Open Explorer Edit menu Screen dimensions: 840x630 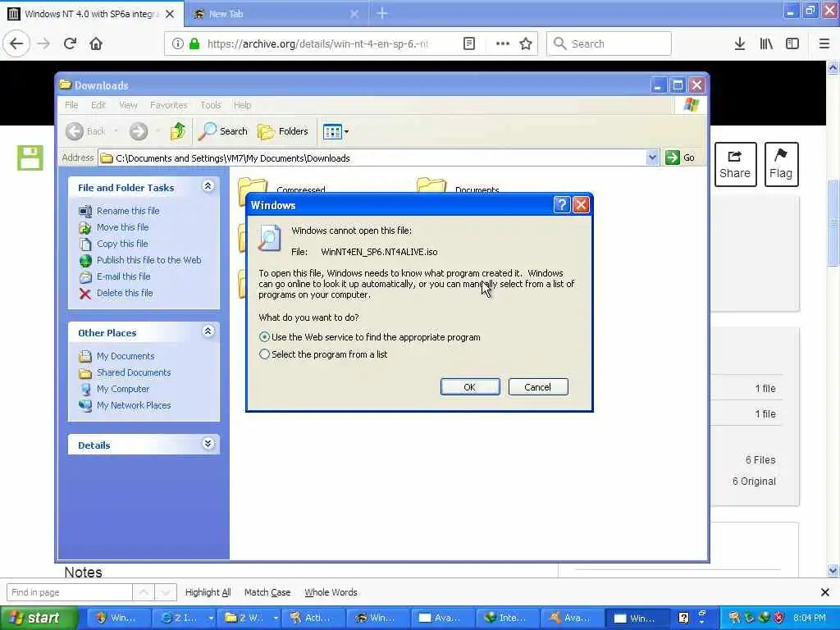point(98,105)
